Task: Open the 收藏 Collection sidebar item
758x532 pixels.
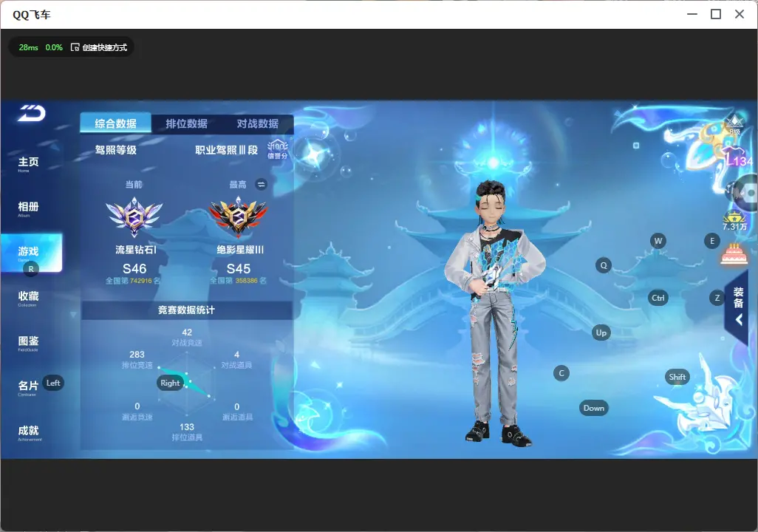Action: pos(28,299)
